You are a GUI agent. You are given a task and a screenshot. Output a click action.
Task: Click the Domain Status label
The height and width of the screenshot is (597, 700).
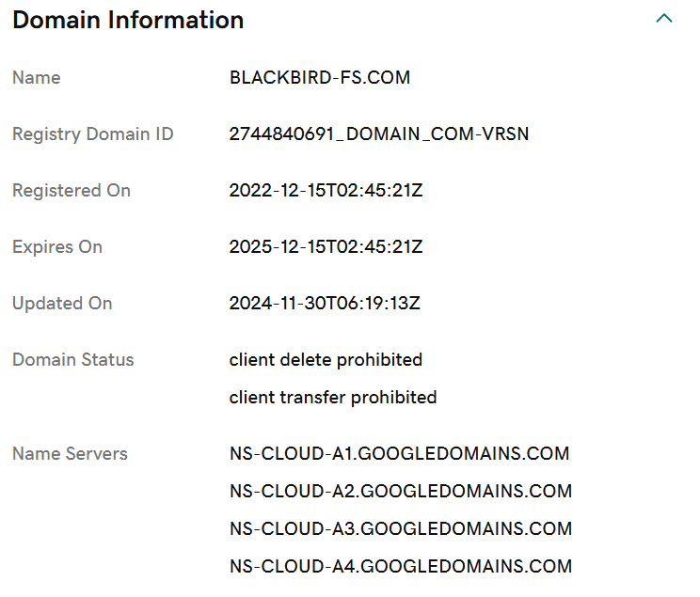pos(73,360)
